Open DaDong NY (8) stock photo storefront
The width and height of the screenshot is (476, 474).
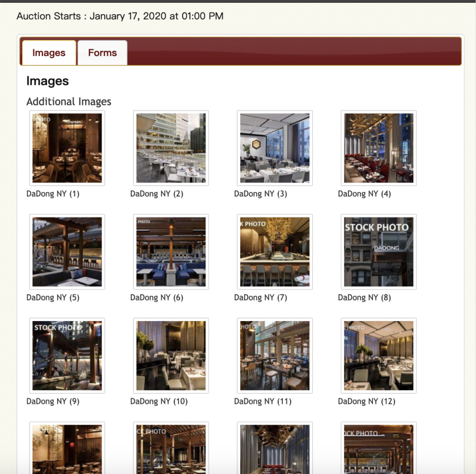coord(379,252)
